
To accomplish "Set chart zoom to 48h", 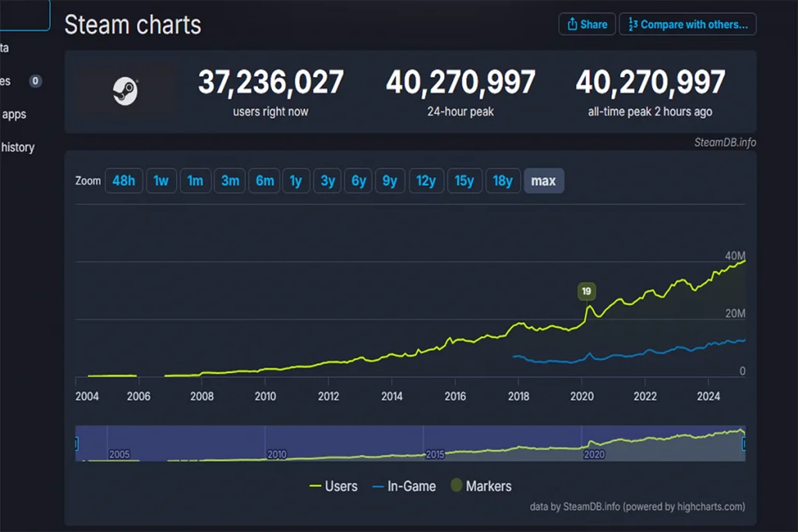I will 124,181.
